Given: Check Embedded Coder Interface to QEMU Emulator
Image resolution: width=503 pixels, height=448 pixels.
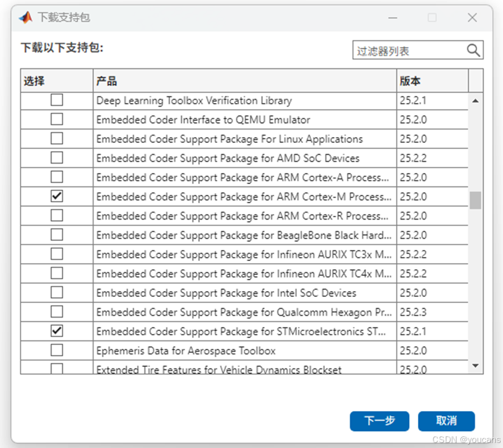Looking at the screenshot, I should tap(57, 119).
